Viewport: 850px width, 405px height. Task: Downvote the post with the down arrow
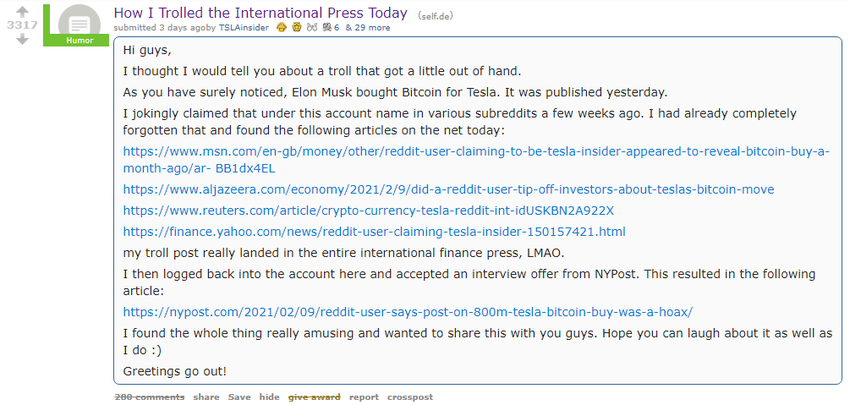22,41
